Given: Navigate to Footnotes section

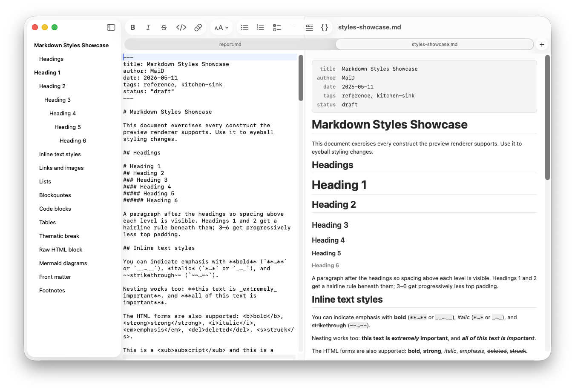Looking at the screenshot, I should 52,290.
